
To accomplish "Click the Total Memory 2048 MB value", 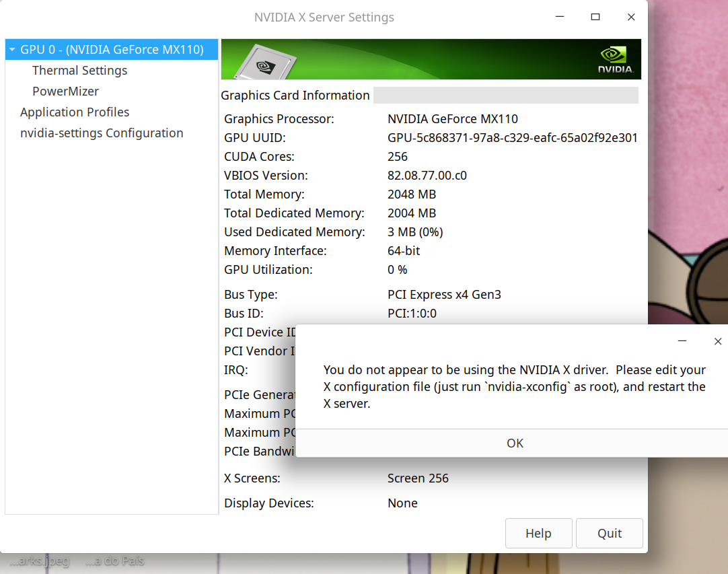I will coord(411,194).
